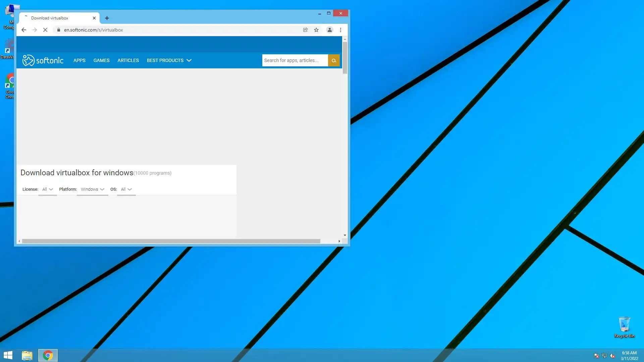644x362 pixels.
Task: Click the Softonic logo
Action: 43,60
